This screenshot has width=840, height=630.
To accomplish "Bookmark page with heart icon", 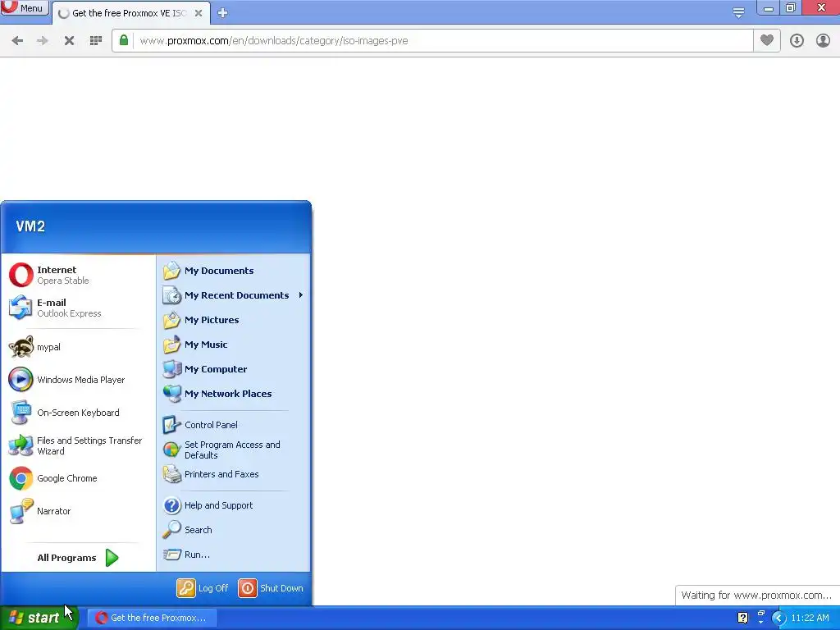I will pos(767,40).
